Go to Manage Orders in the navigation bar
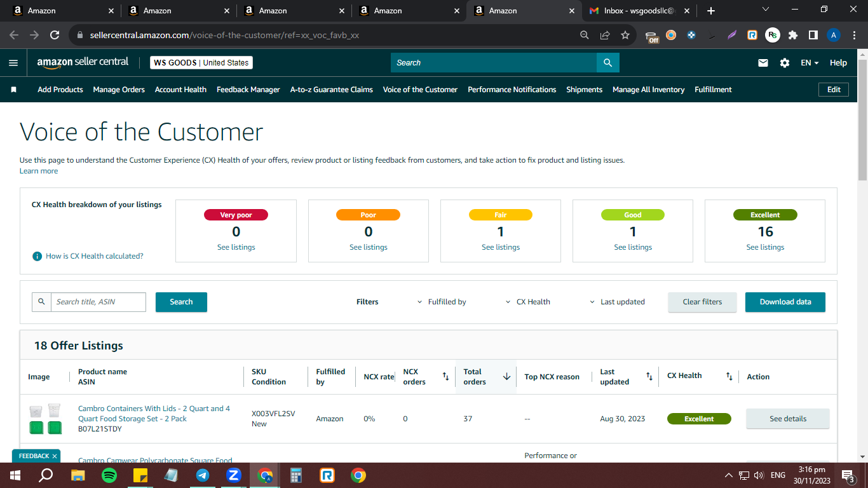Viewport: 868px width, 488px height. click(x=119, y=90)
